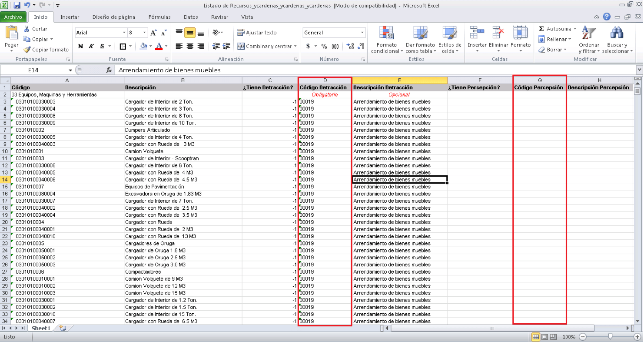Click the zoom slider handle
This screenshot has width=644, height=342.
tap(611, 337)
